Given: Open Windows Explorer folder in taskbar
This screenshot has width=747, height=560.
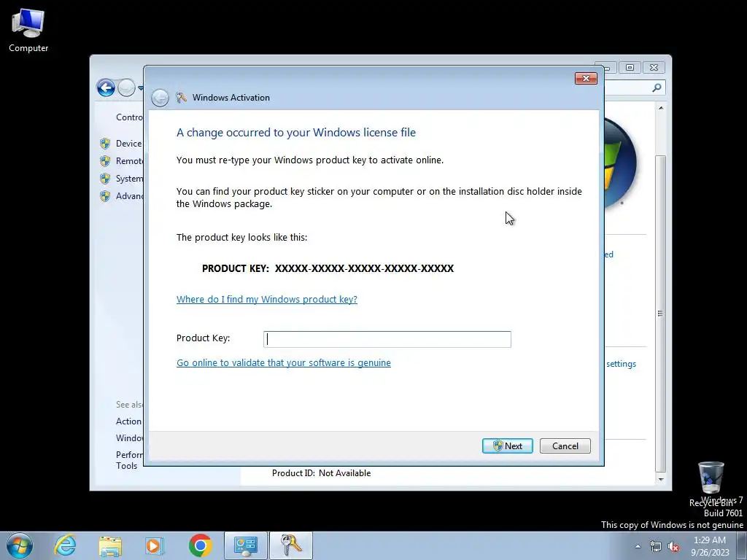Looking at the screenshot, I should pyautogui.click(x=110, y=545).
